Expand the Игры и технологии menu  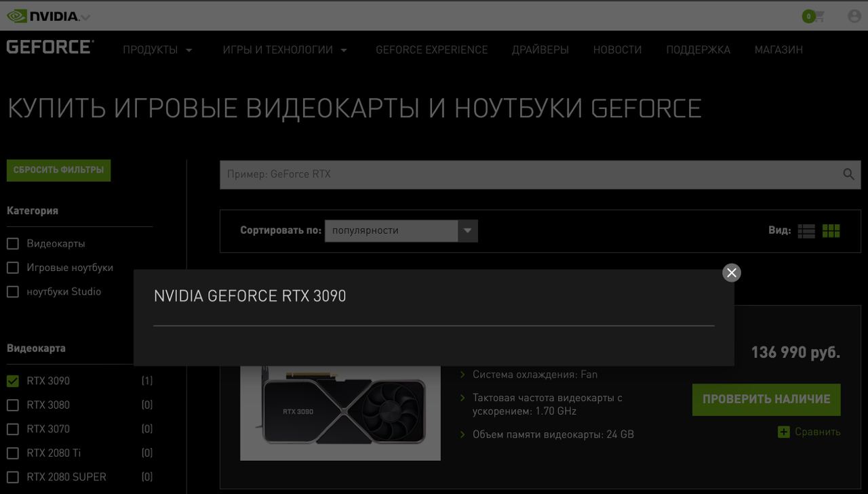pyautogui.click(x=285, y=49)
